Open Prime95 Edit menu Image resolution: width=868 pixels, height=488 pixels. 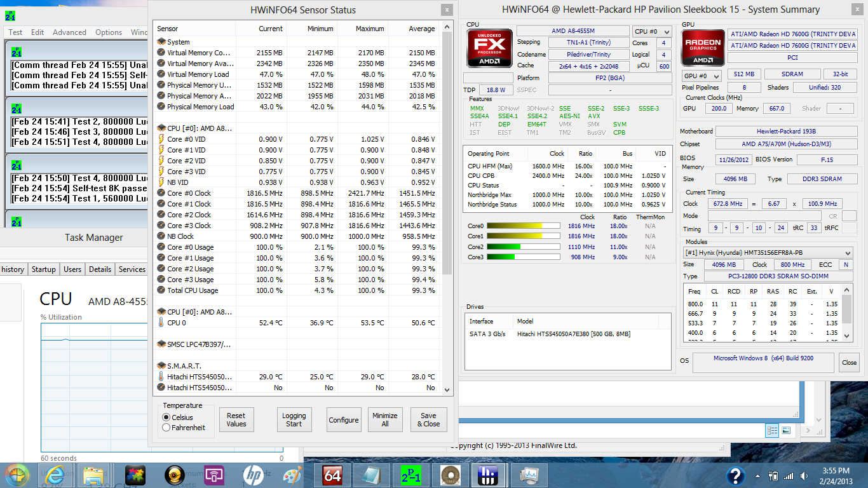click(x=37, y=32)
